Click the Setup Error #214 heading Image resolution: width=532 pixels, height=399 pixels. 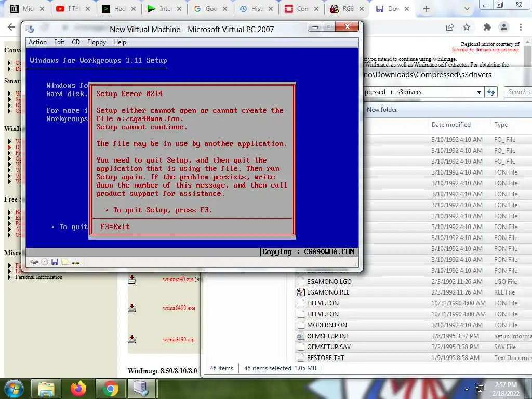coord(129,94)
